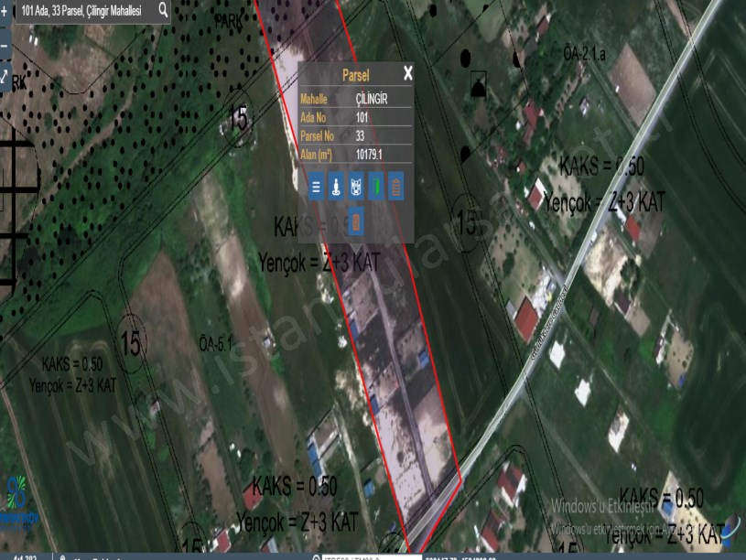Click the full extent diagonal arrow icon
The width and height of the screenshot is (746, 560).
pyautogui.click(x=5, y=77)
